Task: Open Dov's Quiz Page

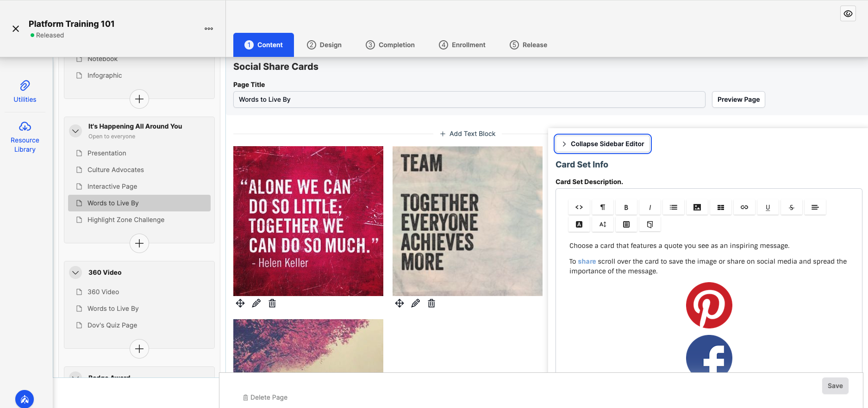Action: tap(139, 325)
